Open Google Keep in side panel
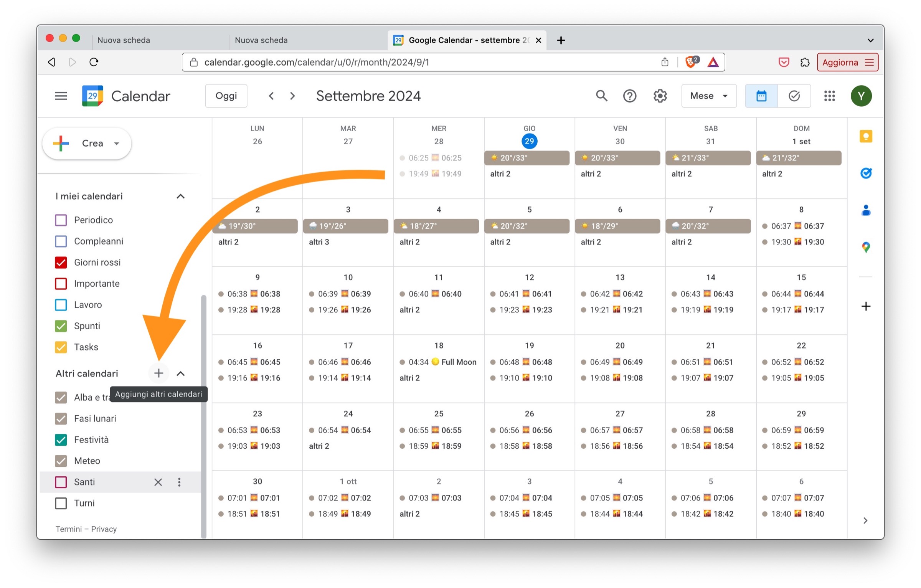This screenshot has height=588, width=921. pyautogui.click(x=865, y=136)
